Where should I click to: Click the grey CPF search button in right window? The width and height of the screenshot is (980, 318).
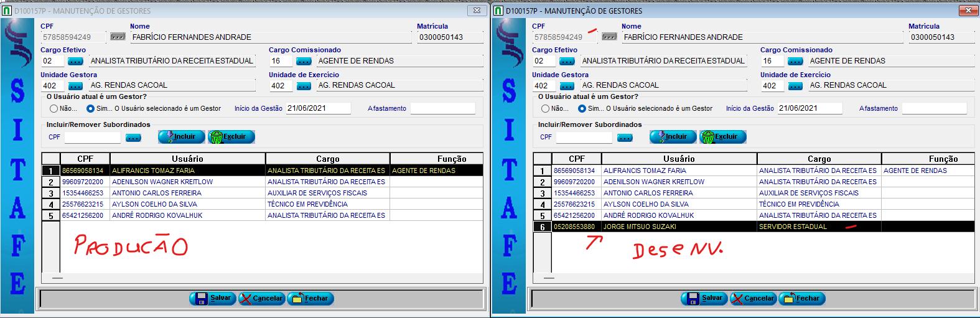[x=609, y=37]
